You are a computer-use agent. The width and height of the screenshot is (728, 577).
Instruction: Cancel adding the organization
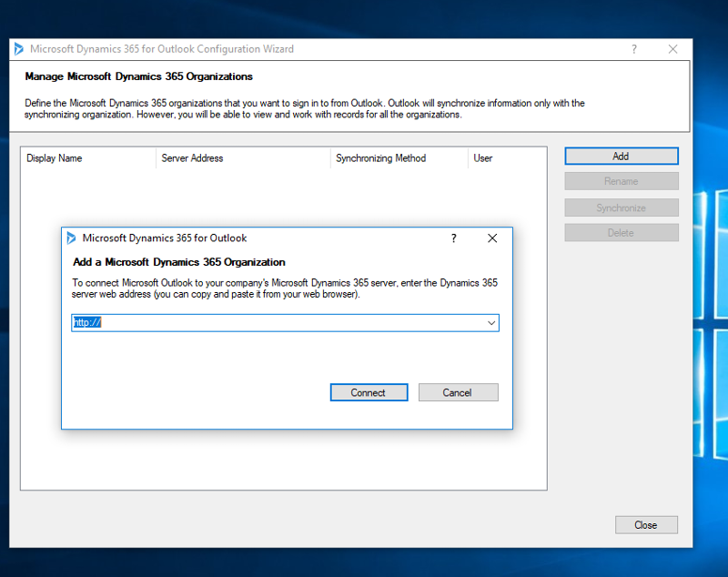pyautogui.click(x=458, y=392)
